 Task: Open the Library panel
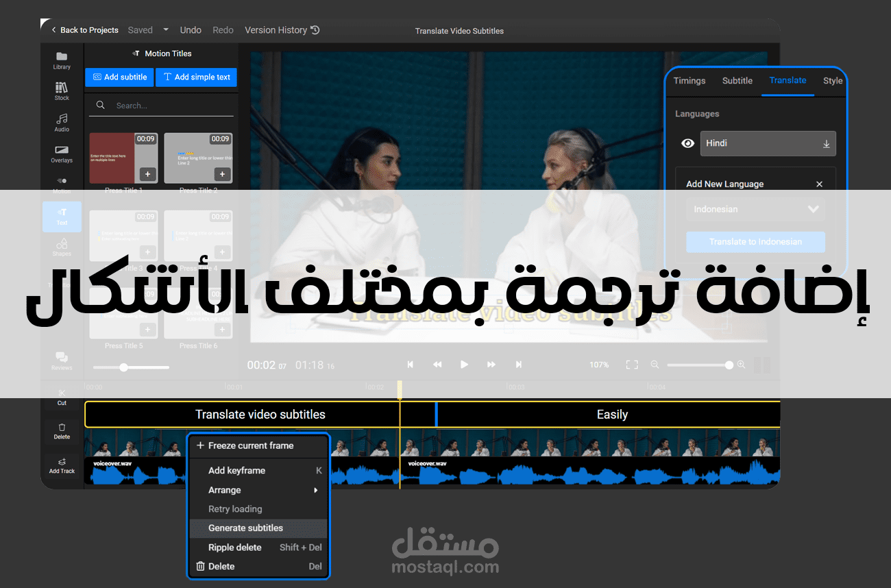(62, 60)
